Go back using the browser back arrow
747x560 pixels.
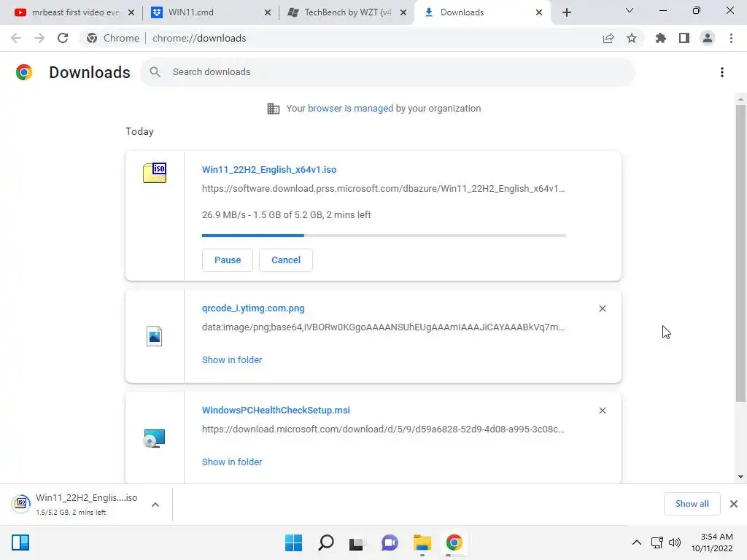pos(16,38)
